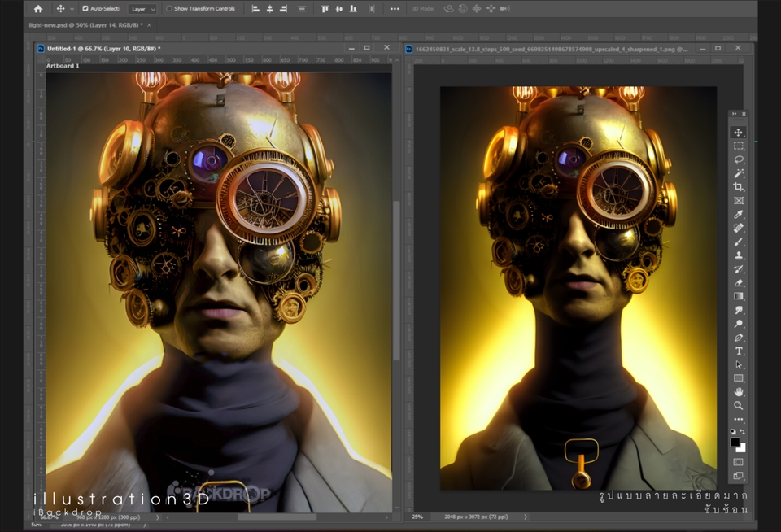Select the Spot Healing Brush tool
The height and width of the screenshot is (532, 781).
tap(738, 228)
